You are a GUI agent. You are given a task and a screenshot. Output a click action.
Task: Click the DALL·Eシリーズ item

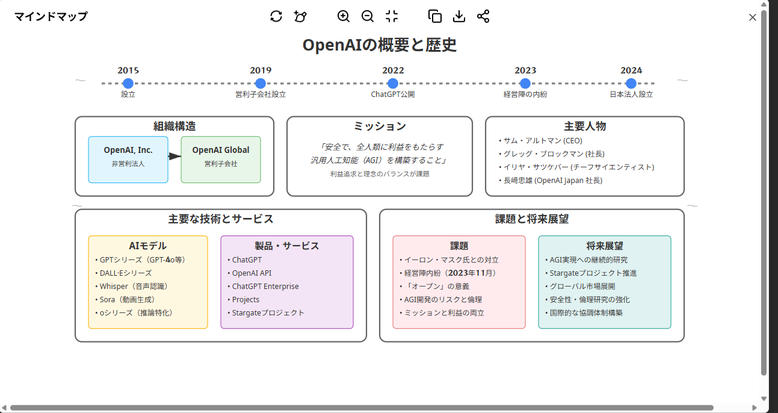(124, 273)
